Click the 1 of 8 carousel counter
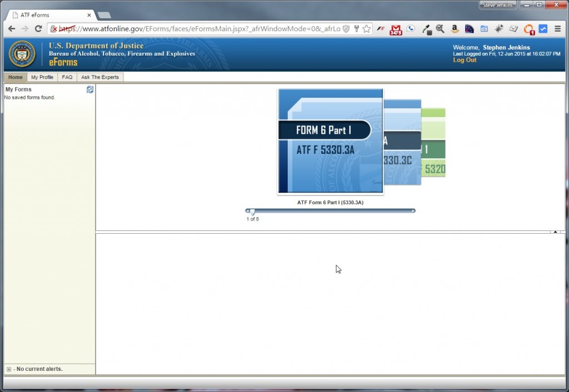The height and width of the screenshot is (392, 569). pos(253,219)
